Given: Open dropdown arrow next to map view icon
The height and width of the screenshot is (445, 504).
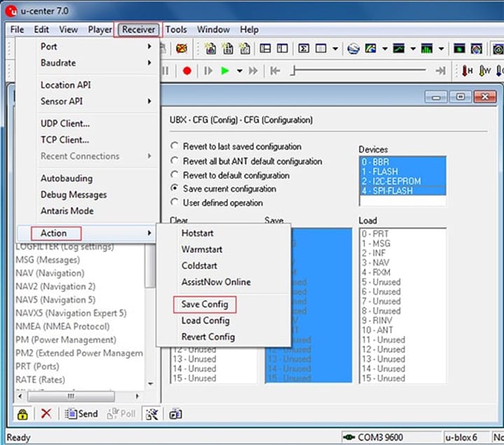Looking at the screenshot, I should (x=385, y=49).
